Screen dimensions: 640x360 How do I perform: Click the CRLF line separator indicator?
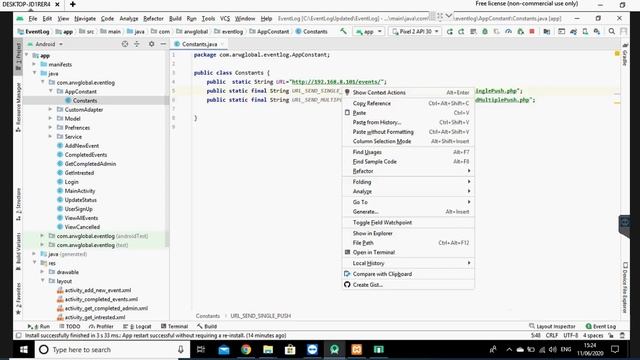click(x=551, y=336)
